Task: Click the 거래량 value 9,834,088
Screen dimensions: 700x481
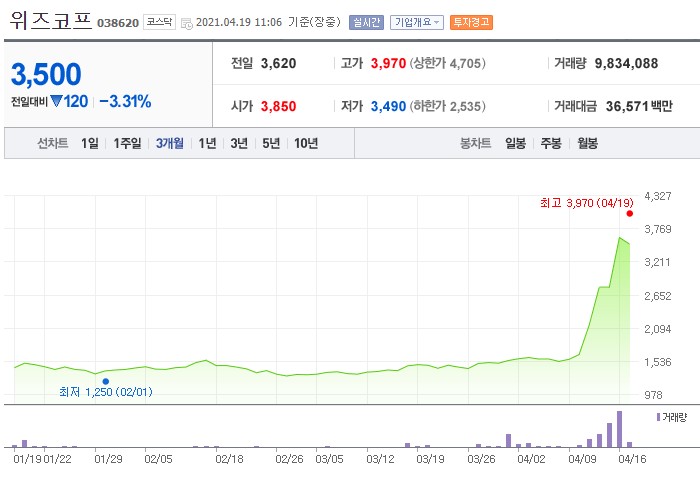Action: pyautogui.click(x=626, y=63)
